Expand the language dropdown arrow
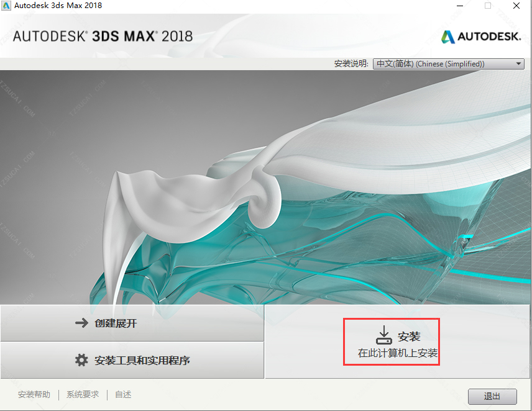The image size is (532, 411). (x=518, y=64)
